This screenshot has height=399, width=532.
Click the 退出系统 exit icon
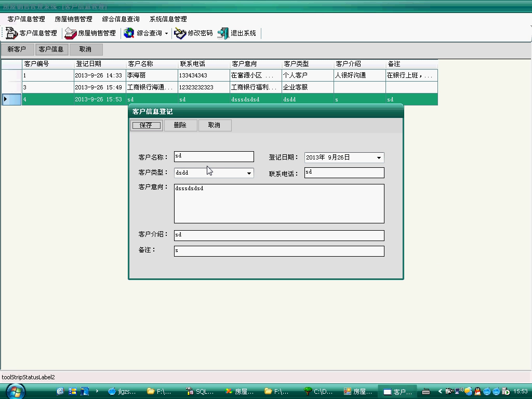(223, 33)
